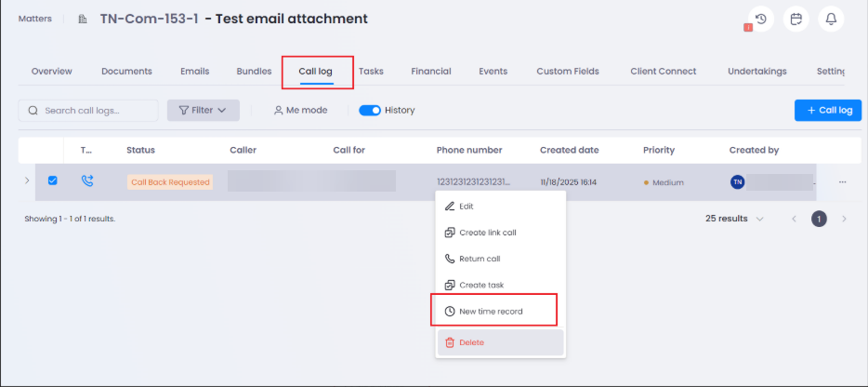This screenshot has height=387, width=868.
Task: Click the three-dots row actions icon
Action: pos(842,182)
